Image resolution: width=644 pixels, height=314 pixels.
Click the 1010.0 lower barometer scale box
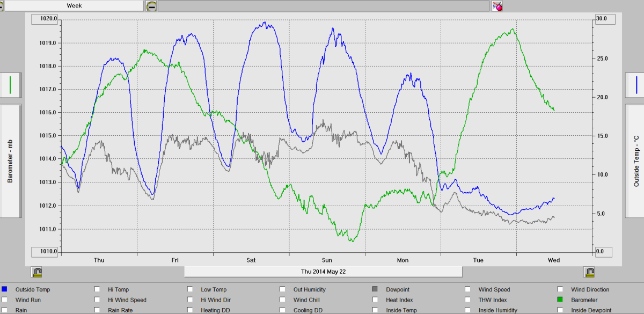(46, 252)
